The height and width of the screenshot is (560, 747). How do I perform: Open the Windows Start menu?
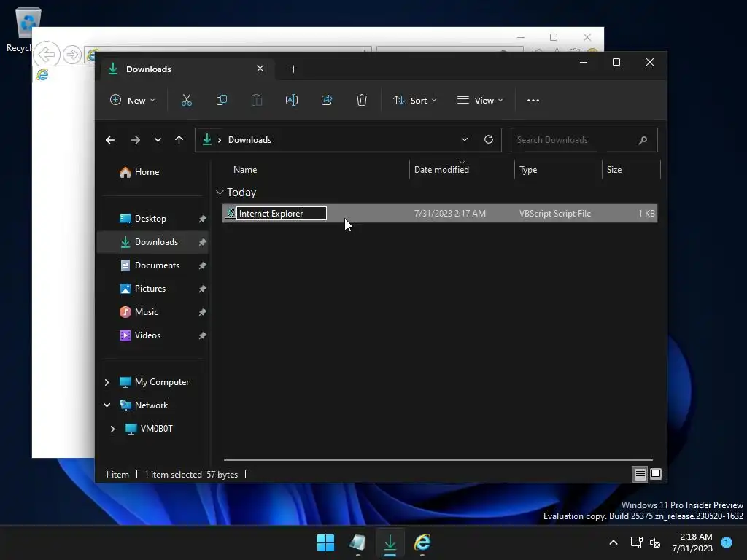coord(326,542)
